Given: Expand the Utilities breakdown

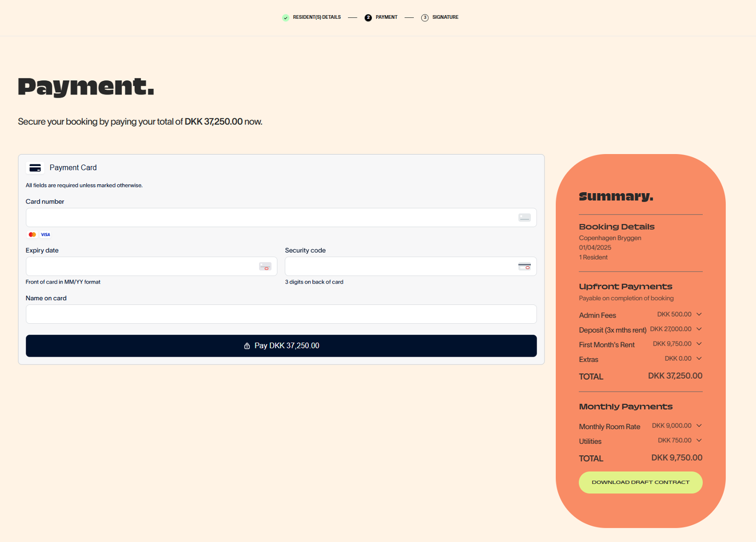Looking at the screenshot, I should (699, 440).
